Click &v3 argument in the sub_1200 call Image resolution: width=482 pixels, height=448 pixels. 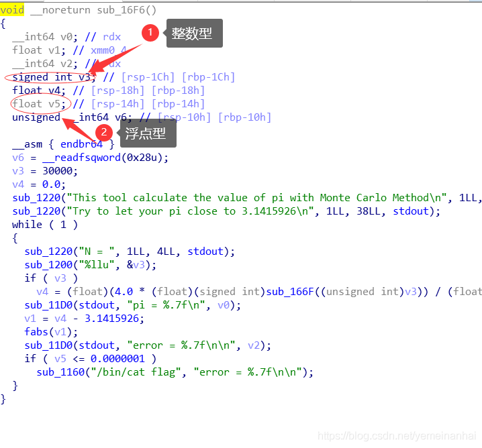(x=136, y=265)
